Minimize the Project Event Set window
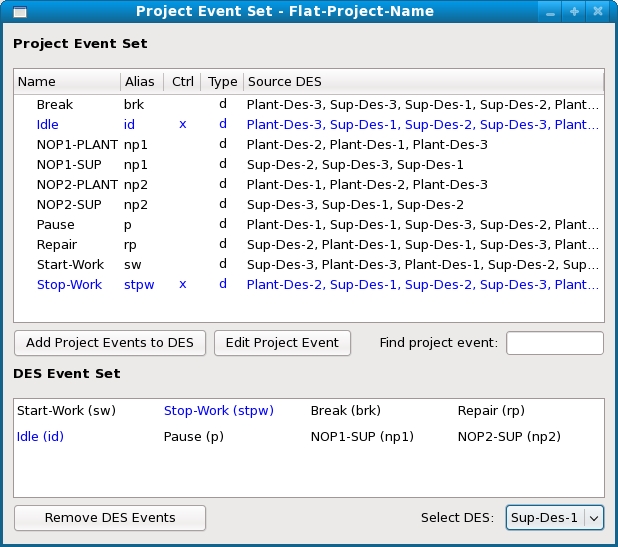 [x=550, y=12]
